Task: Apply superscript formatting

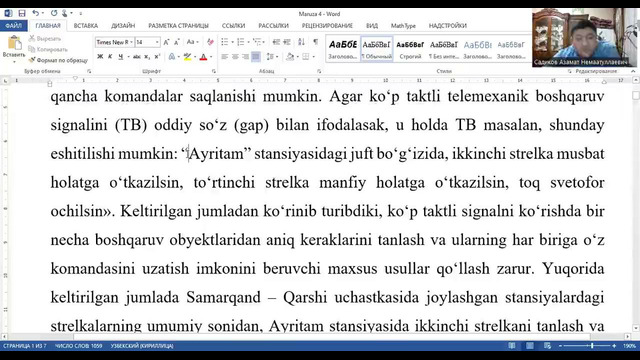Action: [157, 57]
